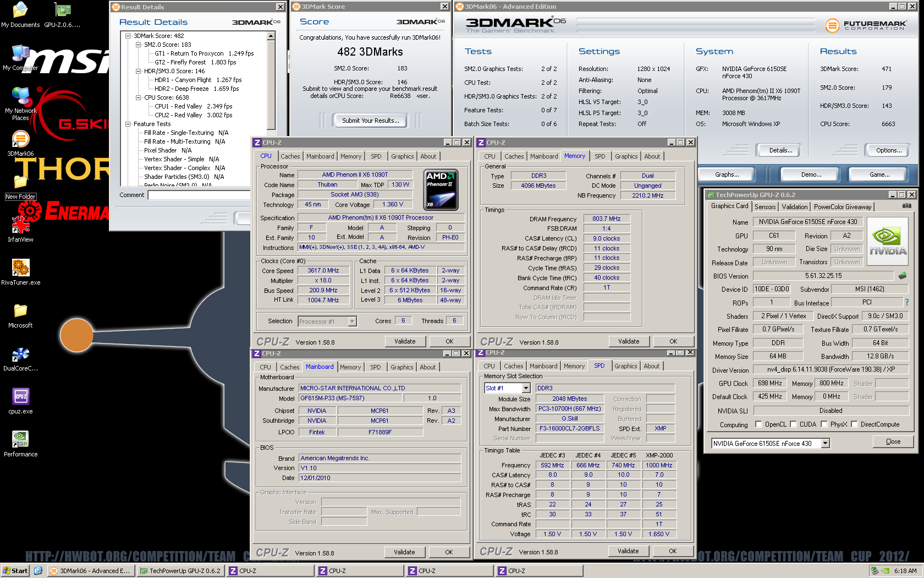Click the GPU-Z save BIOS icon
Image resolution: width=924 pixels, height=578 pixels.
click(x=903, y=276)
